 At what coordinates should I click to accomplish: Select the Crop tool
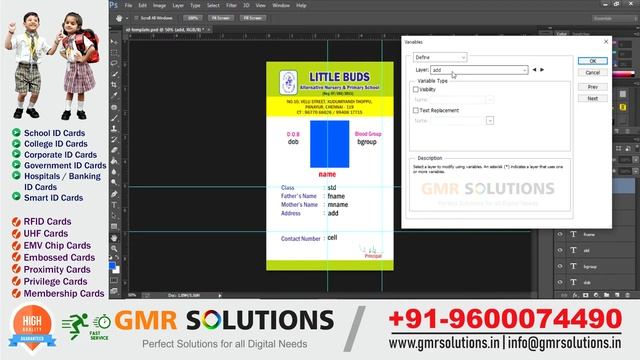coord(114,84)
